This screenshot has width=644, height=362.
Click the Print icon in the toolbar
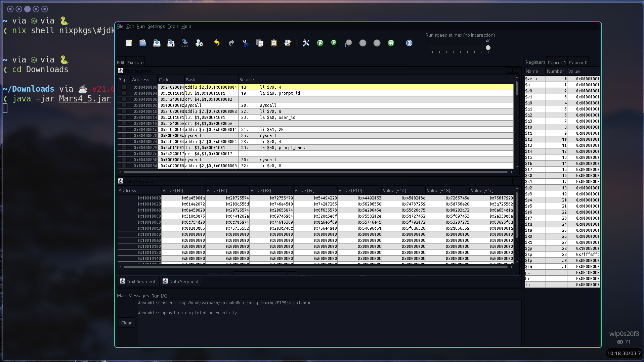pos(199,43)
